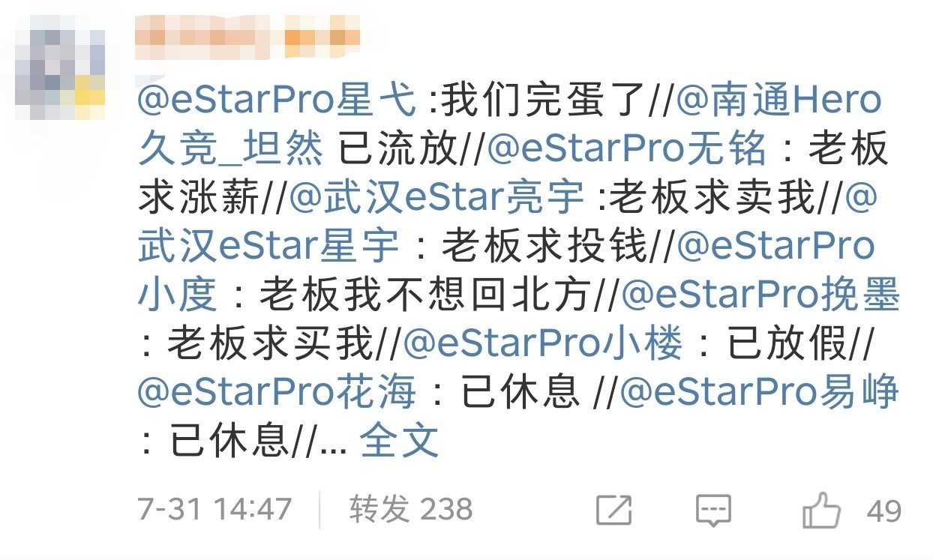
Task: Open @eStarPro无铭 mention link
Action: point(627,149)
